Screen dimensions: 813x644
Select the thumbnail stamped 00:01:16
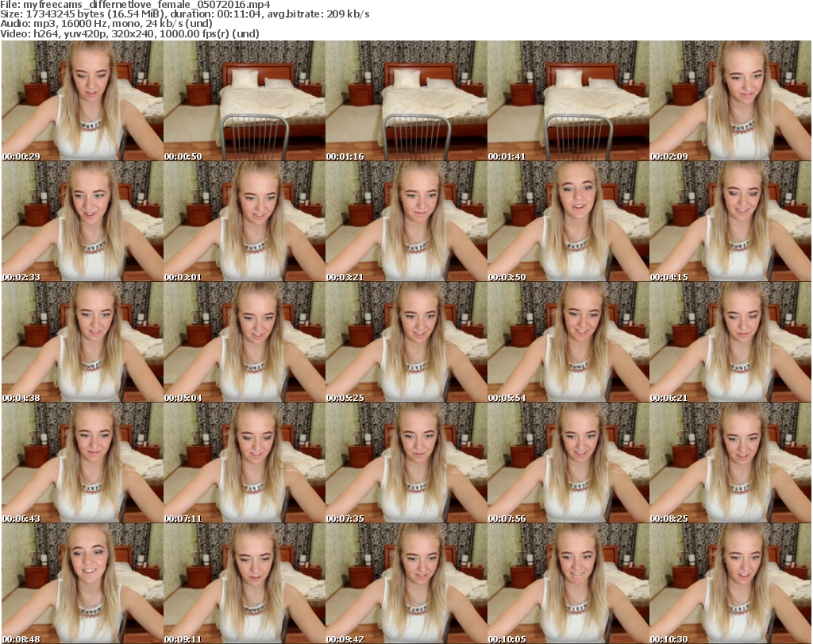[406, 101]
